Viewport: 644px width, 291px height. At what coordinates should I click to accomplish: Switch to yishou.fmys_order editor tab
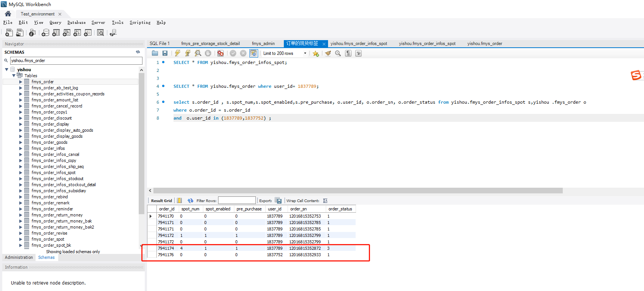[485, 44]
